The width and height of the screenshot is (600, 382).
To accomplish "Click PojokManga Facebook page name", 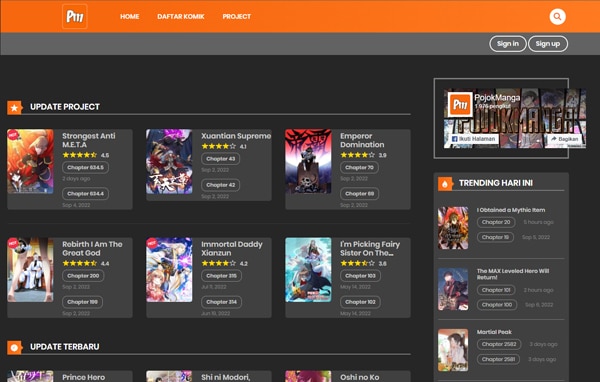I will [497, 98].
